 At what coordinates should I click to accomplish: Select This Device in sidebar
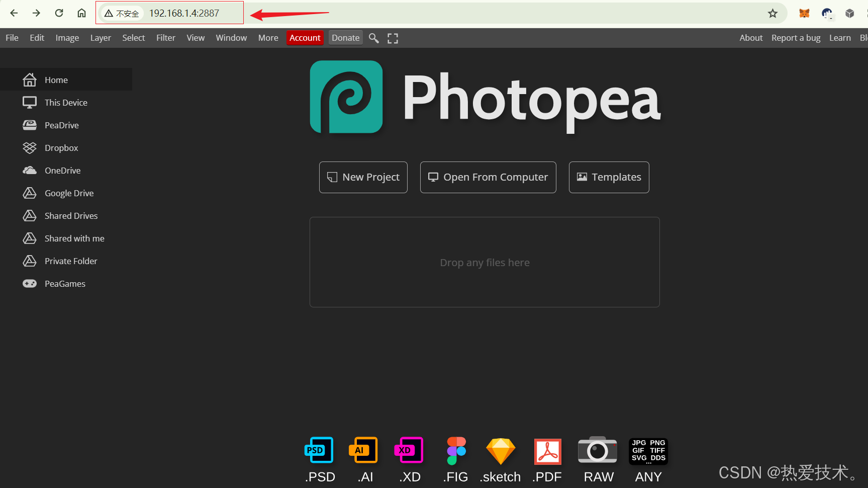(x=66, y=102)
